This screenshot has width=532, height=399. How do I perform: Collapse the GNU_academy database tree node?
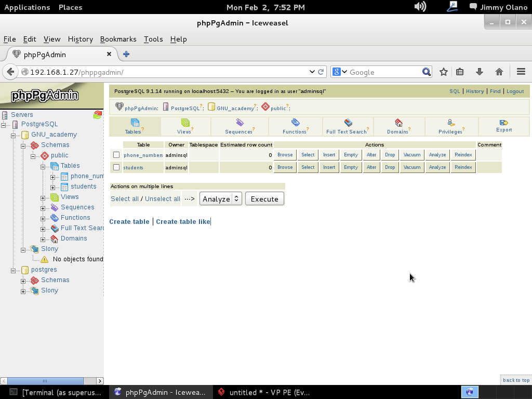click(13, 135)
